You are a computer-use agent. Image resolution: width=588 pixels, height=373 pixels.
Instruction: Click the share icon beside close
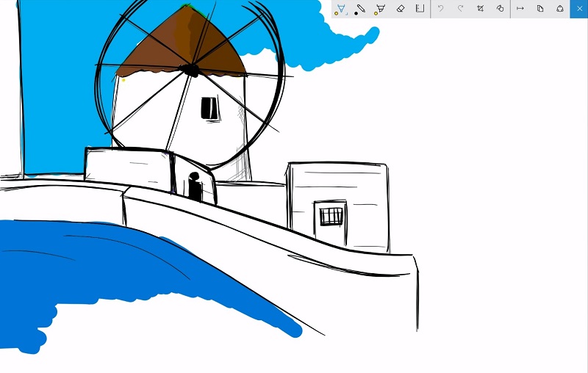tap(560, 8)
